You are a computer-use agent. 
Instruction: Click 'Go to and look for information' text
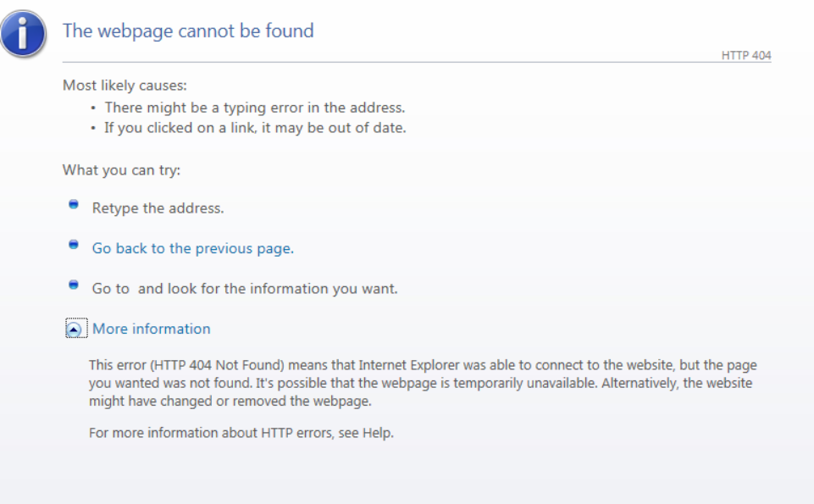coord(245,289)
